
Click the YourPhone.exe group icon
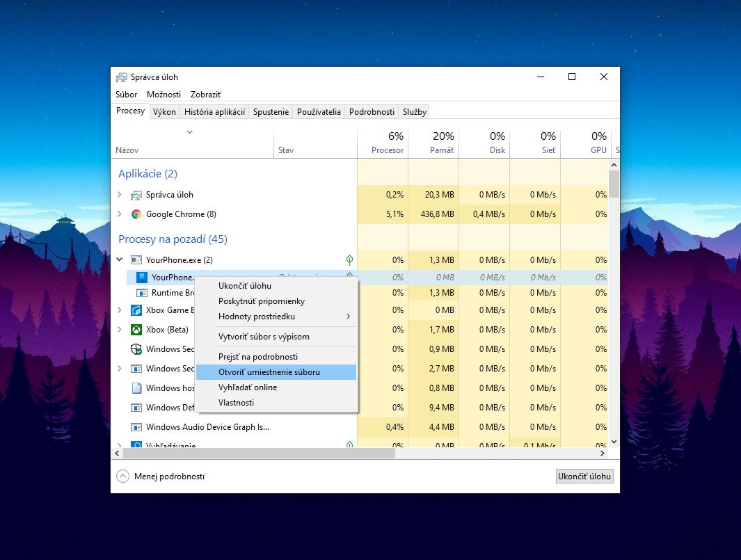[x=136, y=260]
